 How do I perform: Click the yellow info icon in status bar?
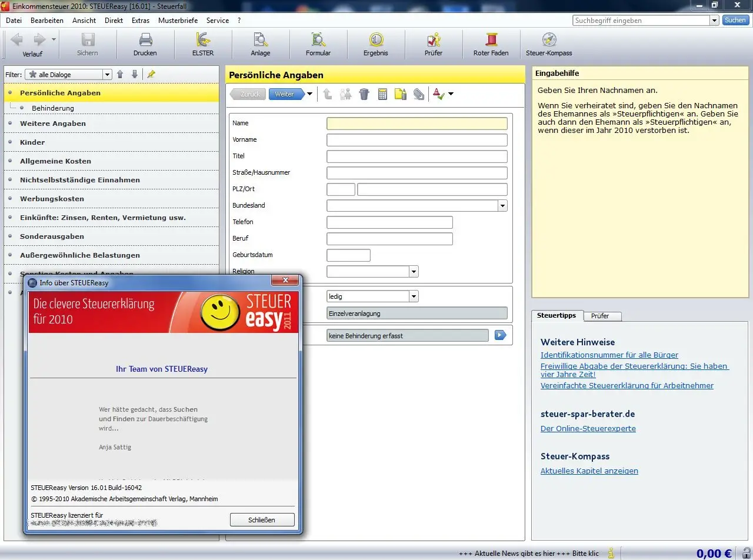coord(611,553)
